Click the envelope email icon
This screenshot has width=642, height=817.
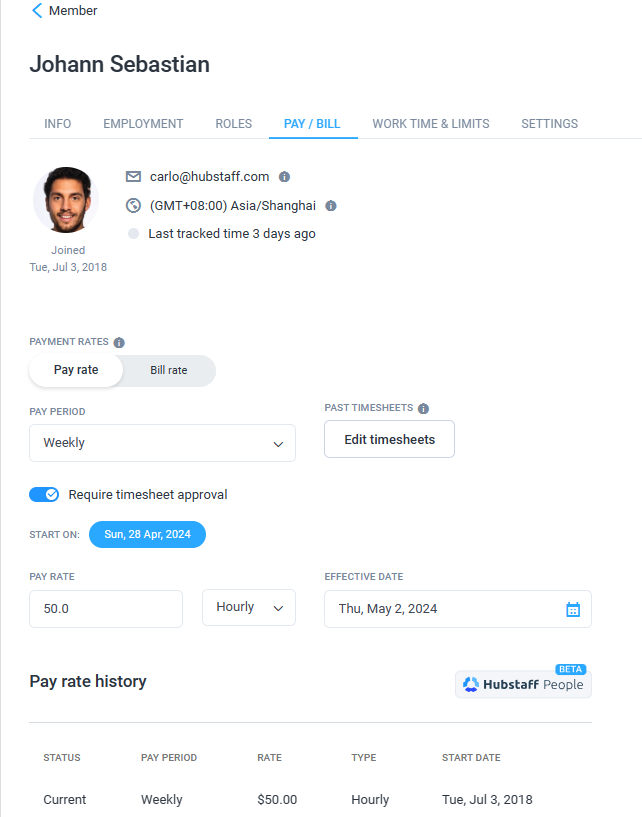(133, 177)
